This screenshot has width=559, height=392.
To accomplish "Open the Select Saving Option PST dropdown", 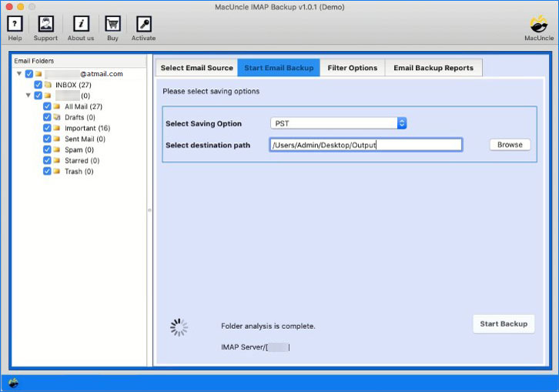I will (x=338, y=123).
